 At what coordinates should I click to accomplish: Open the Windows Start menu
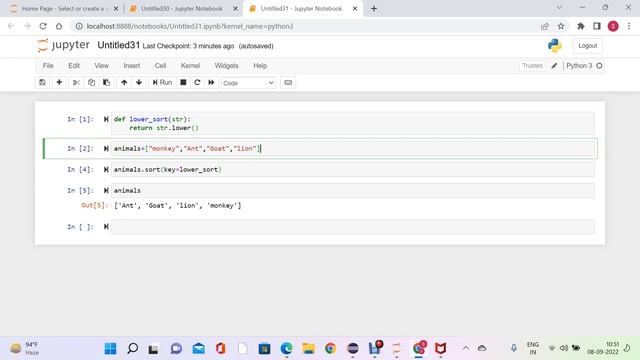coord(110,348)
